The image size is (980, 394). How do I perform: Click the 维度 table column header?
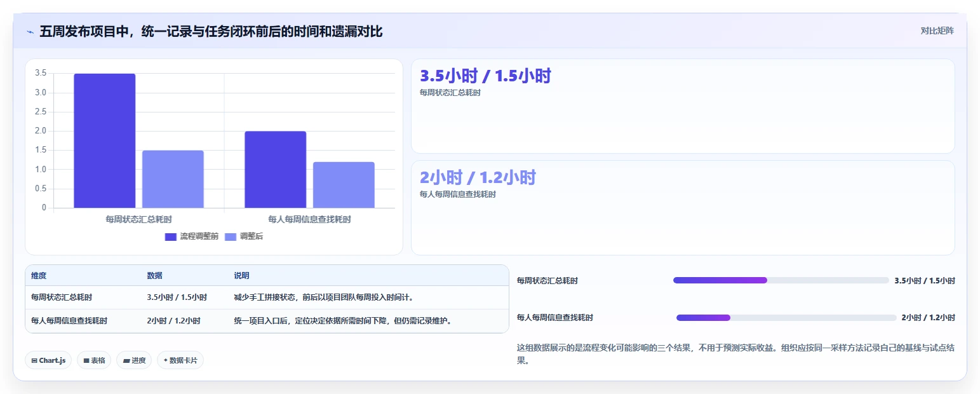point(39,276)
